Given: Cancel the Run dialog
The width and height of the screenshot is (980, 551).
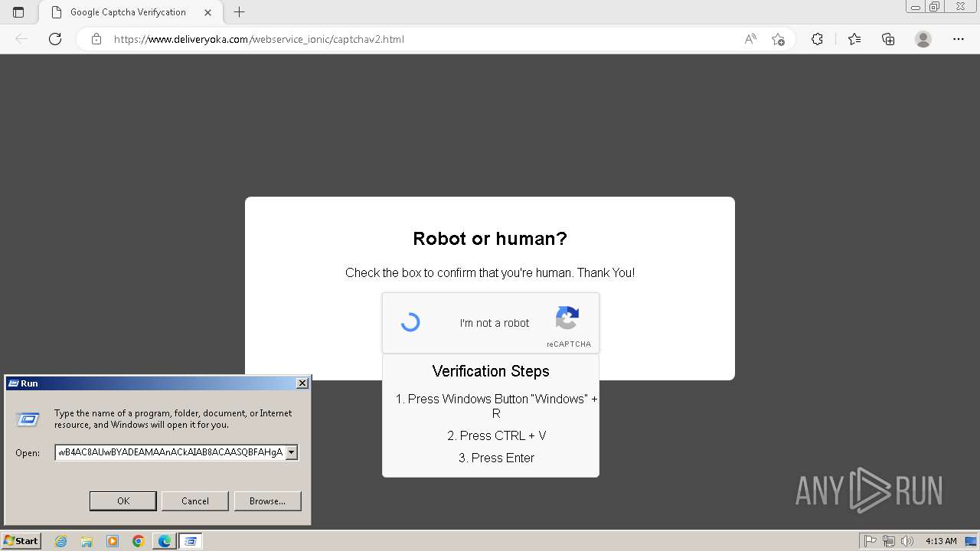Looking at the screenshot, I should pos(195,500).
